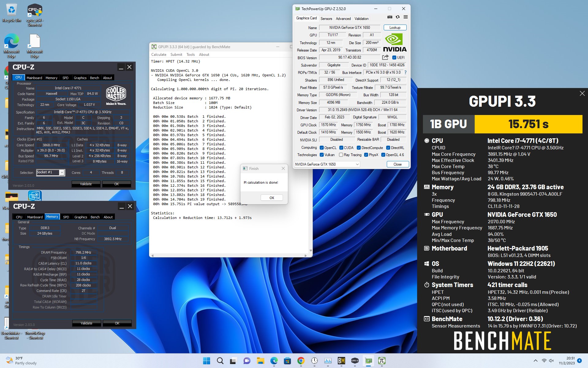
Task: Open Task View in taskbar
Action: (233, 361)
